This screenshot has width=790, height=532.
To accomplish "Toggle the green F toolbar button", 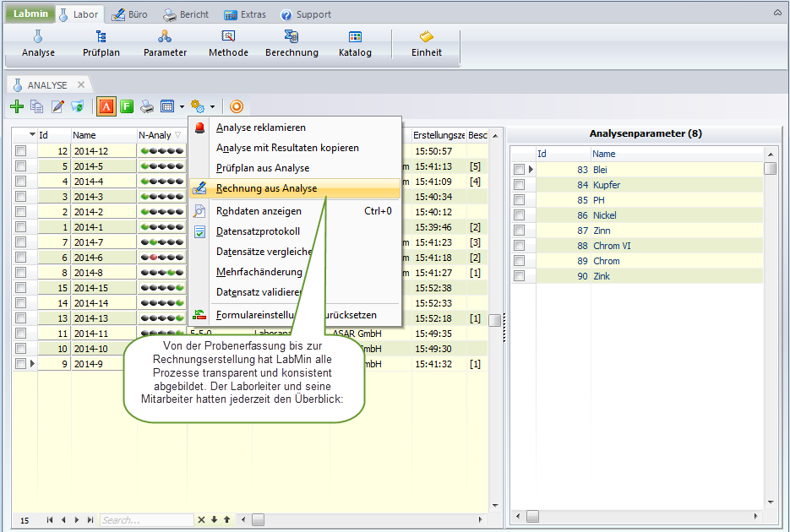I will coord(127,106).
